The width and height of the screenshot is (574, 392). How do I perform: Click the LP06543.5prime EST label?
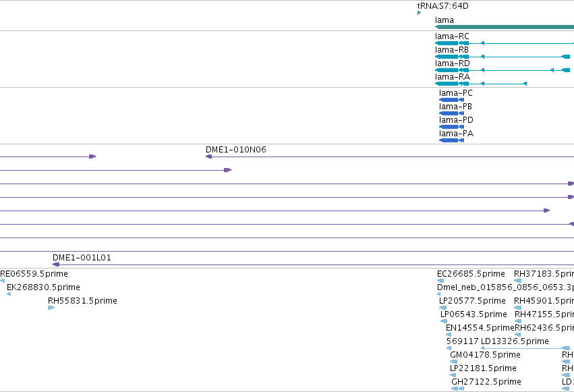pos(473,314)
